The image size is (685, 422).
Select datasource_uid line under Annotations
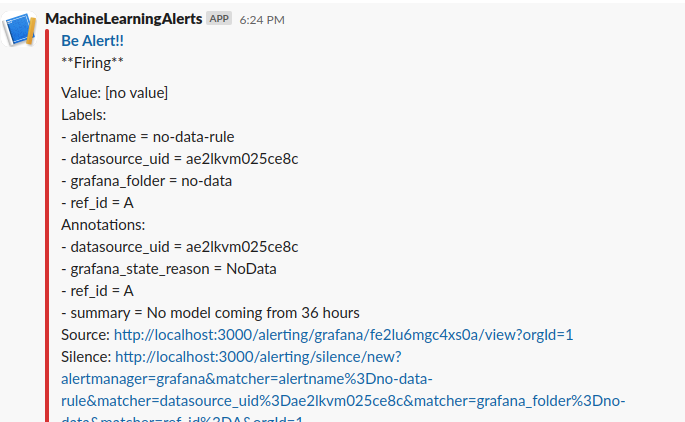pyautogui.click(x=180, y=247)
